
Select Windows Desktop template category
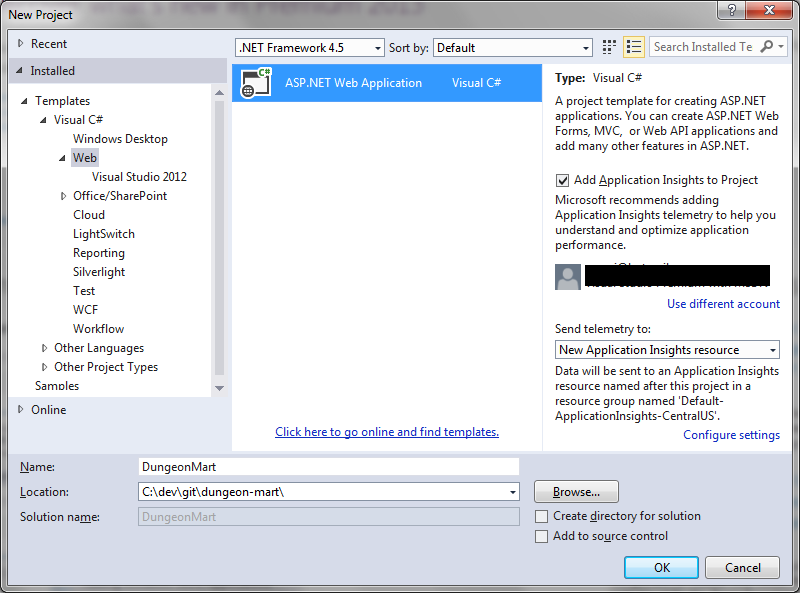tap(120, 139)
